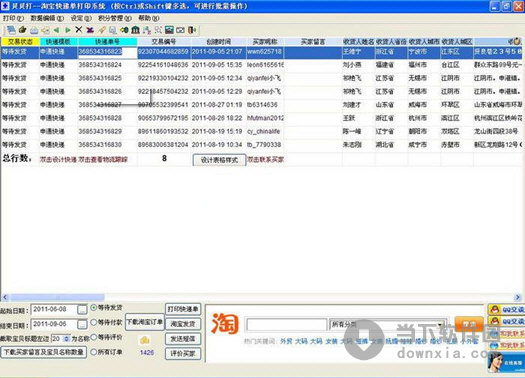Image resolution: width=525 pixels, height=378 pixels.
Task: Click the first QQ交谈 penguin button
Action: point(506,310)
